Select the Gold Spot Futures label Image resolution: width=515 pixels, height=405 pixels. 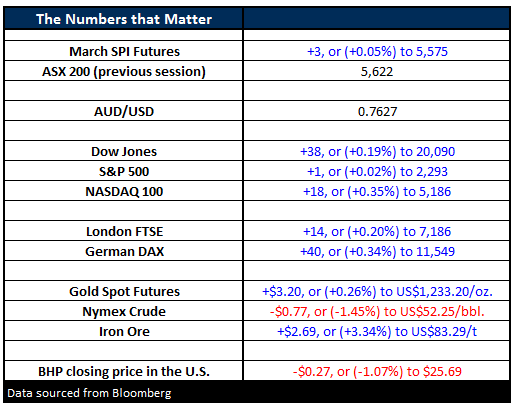coord(124,291)
